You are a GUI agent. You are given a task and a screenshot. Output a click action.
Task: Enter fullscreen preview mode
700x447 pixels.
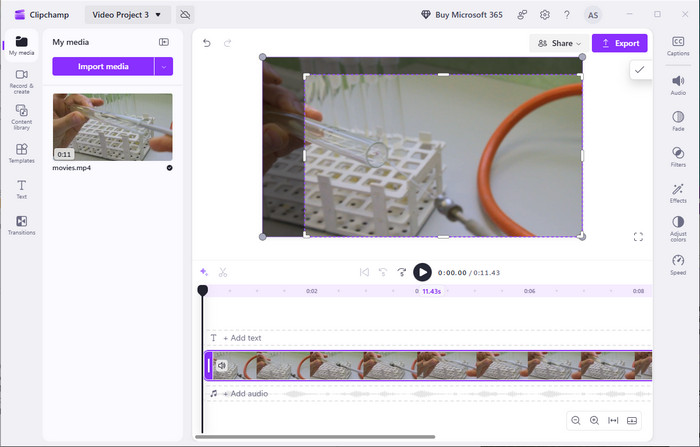click(x=638, y=237)
